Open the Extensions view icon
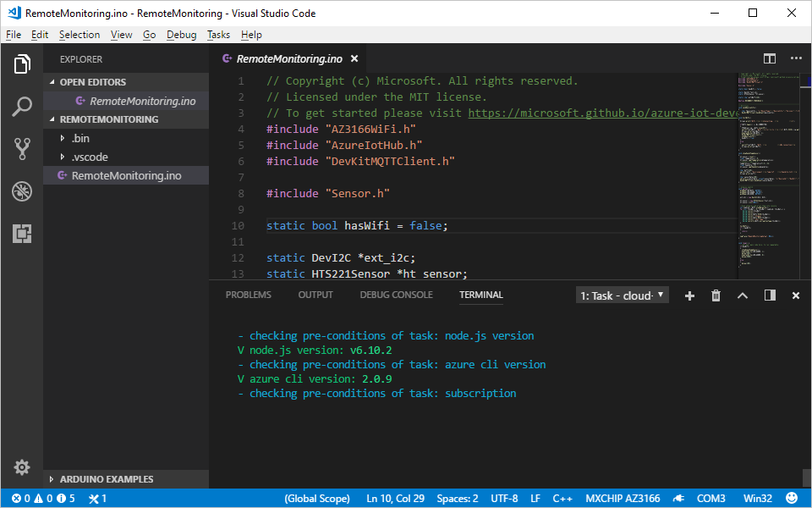812x508 pixels. pos(22,234)
